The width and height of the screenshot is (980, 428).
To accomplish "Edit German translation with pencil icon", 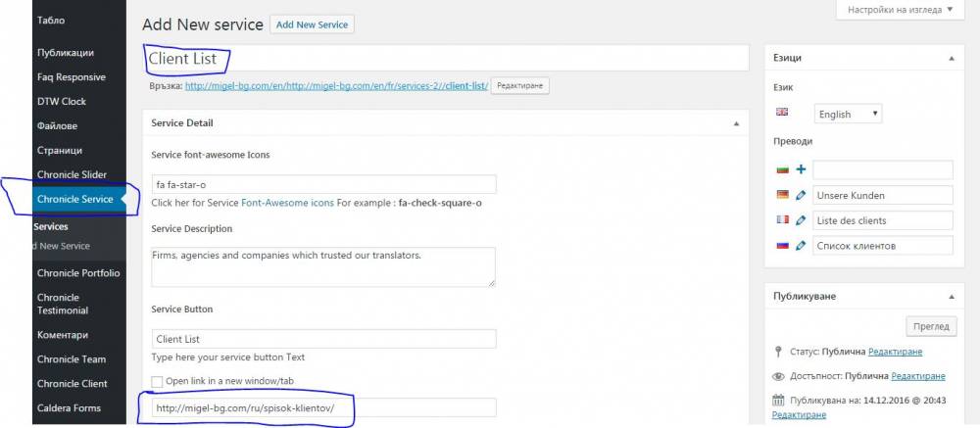I will [801, 195].
